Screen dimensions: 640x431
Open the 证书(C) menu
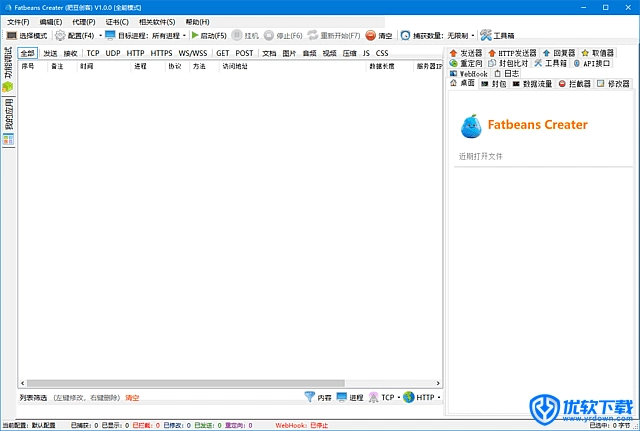[117, 22]
